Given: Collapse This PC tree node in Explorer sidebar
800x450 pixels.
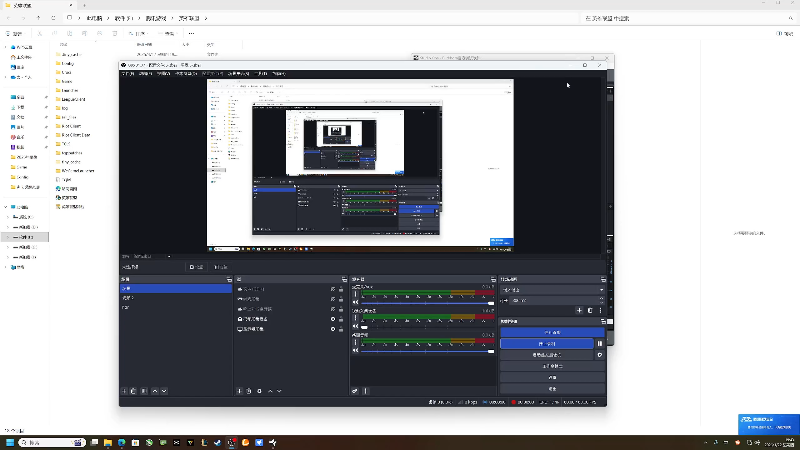Looking at the screenshot, I should tap(6, 207).
